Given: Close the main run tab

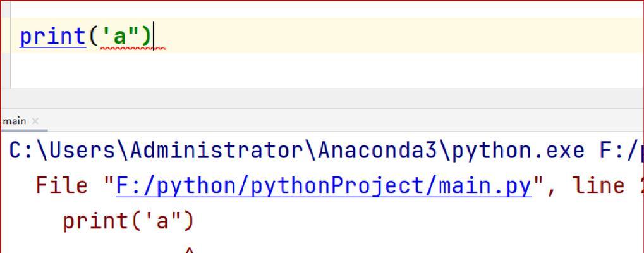Looking at the screenshot, I should click(35, 121).
